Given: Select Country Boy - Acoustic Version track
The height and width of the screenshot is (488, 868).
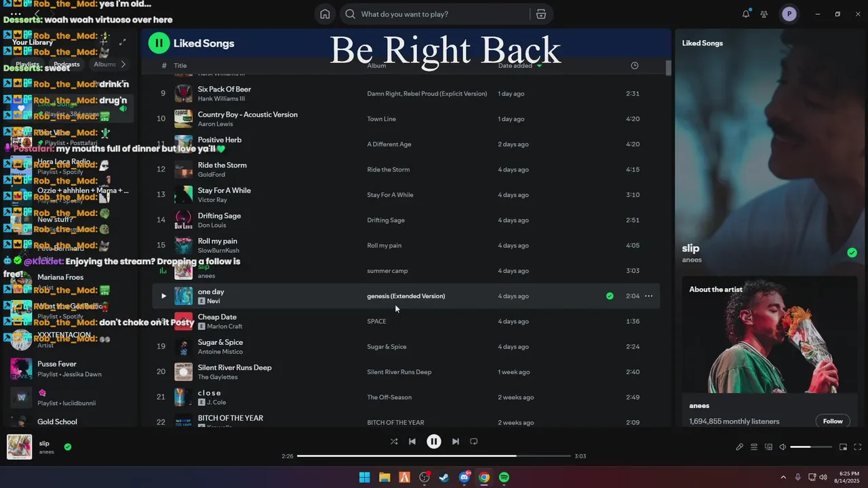Looking at the screenshot, I should [248, 115].
